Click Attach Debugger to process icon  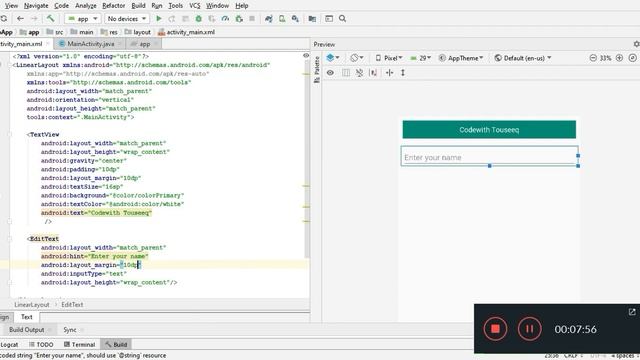tap(239, 19)
